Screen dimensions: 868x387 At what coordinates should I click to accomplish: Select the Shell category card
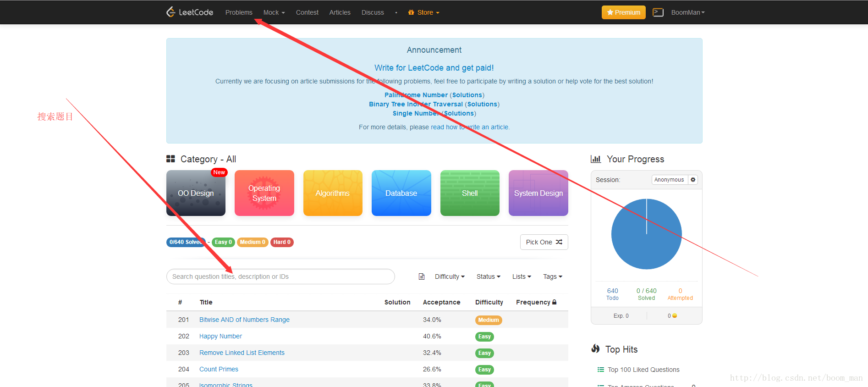click(x=470, y=193)
